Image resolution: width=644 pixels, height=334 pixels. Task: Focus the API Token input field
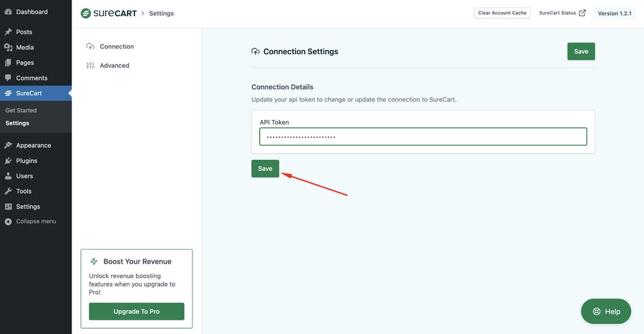[423, 137]
